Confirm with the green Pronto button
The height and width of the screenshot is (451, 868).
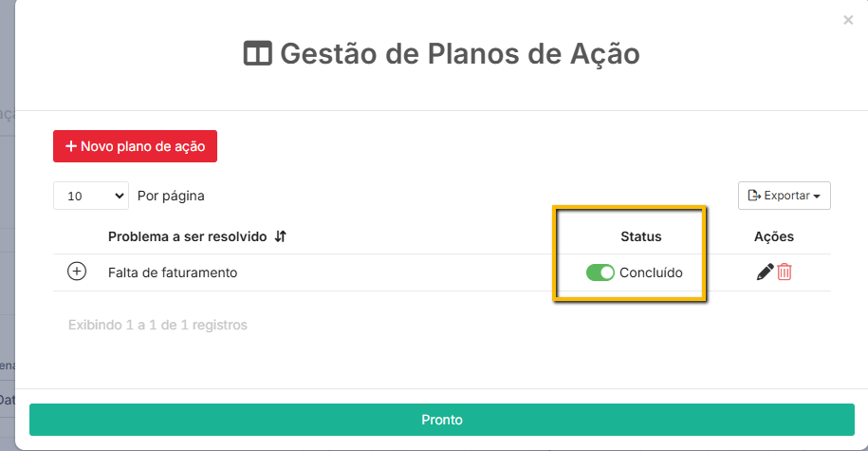click(x=442, y=420)
